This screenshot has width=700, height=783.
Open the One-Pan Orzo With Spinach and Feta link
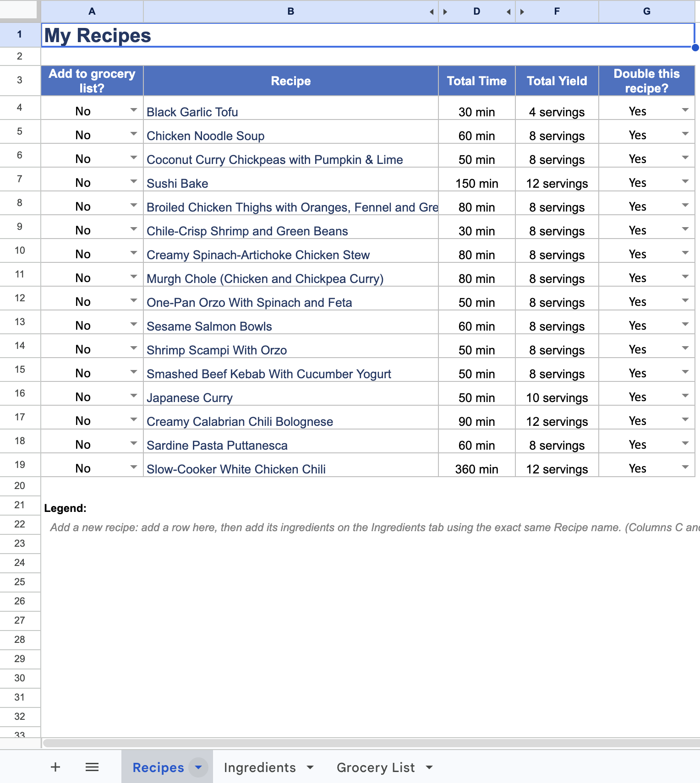[x=249, y=303]
